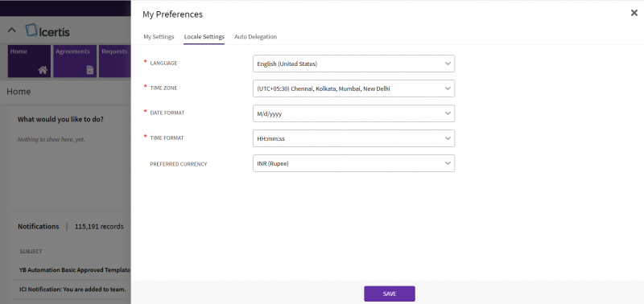Open the Auto Delegation tab
Viewport: 644px width, 304px height.
255,36
